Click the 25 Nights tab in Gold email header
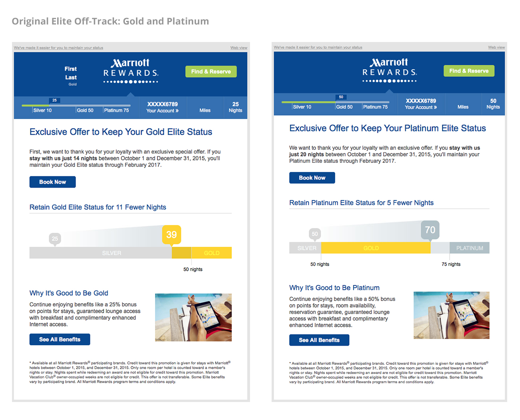 235,107
